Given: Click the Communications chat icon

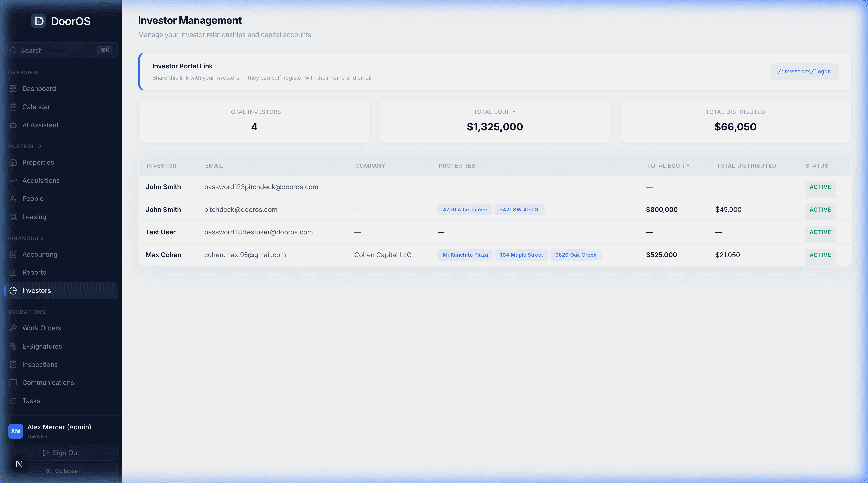Looking at the screenshot, I should coord(13,383).
